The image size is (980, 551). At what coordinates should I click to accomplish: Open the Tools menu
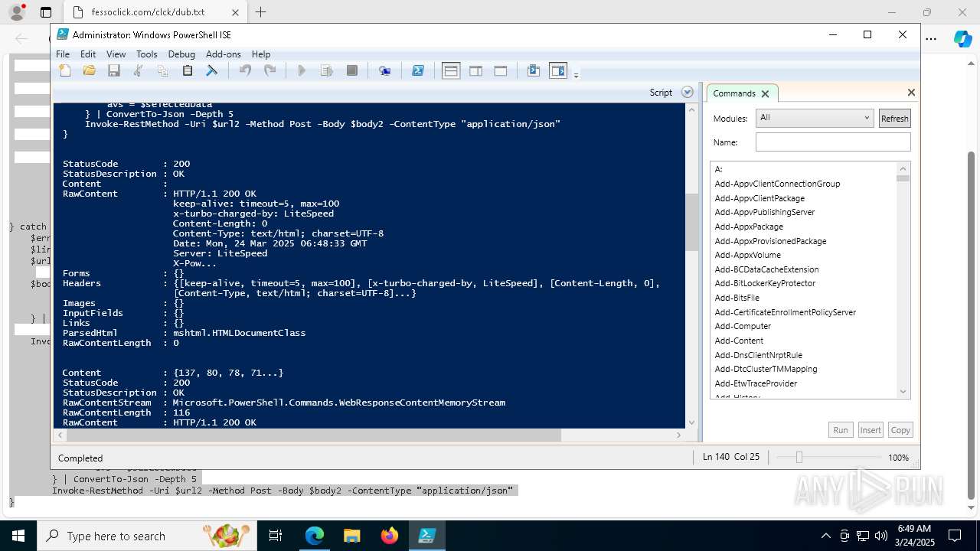[x=146, y=54]
